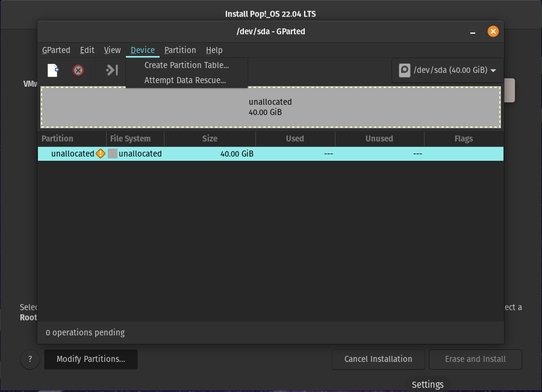Image resolution: width=542 pixels, height=392 pixels.
Task: Click Modify Partitions... in the installer
Action: pos(91,359)
